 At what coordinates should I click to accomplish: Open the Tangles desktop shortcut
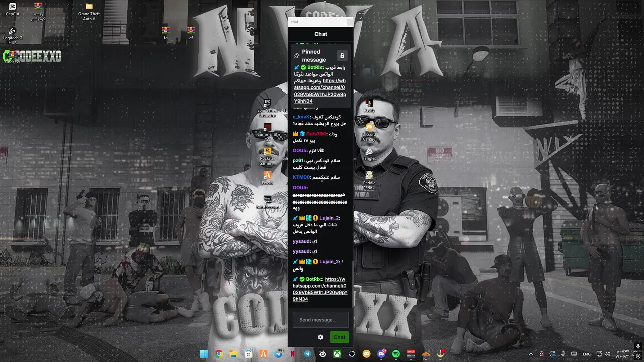(369, 154)
